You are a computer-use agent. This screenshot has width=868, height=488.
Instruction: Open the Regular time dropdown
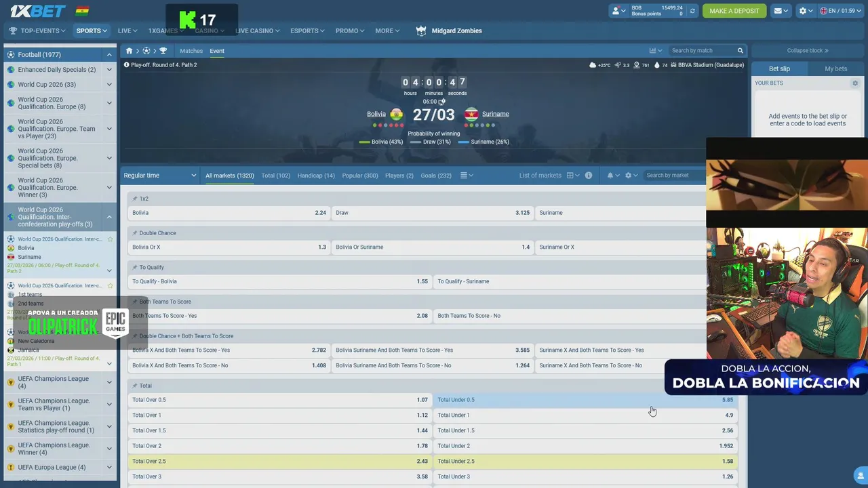[160, 176]
